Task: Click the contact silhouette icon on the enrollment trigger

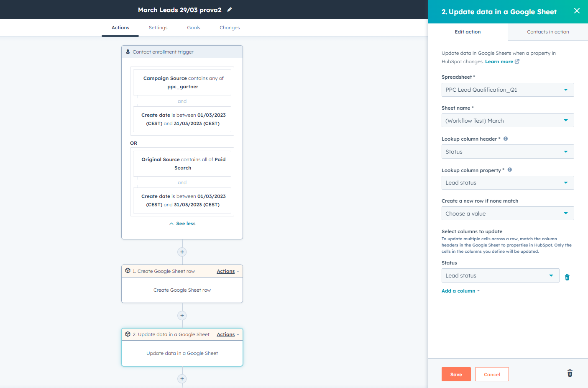Action: tap(127, 51)
